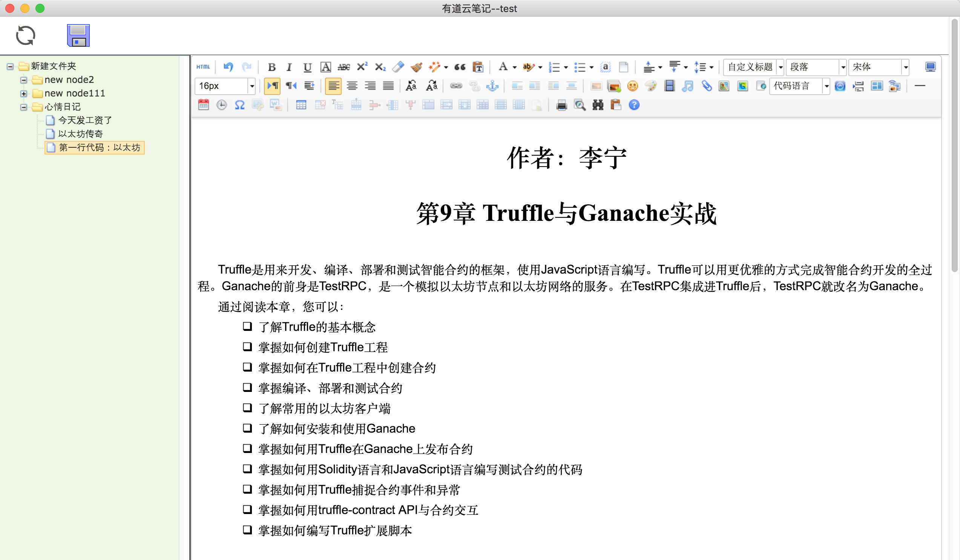960x560 pixels.
Task: Select the new node2 folder
Action: click(63, 80)
